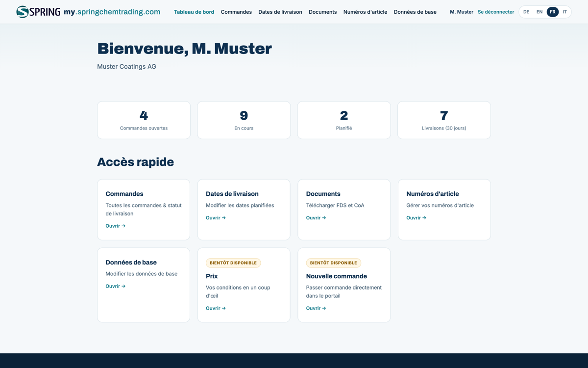
Task: Click Ouvrir in Numéros d'article card
Action: tap(416, 218)
